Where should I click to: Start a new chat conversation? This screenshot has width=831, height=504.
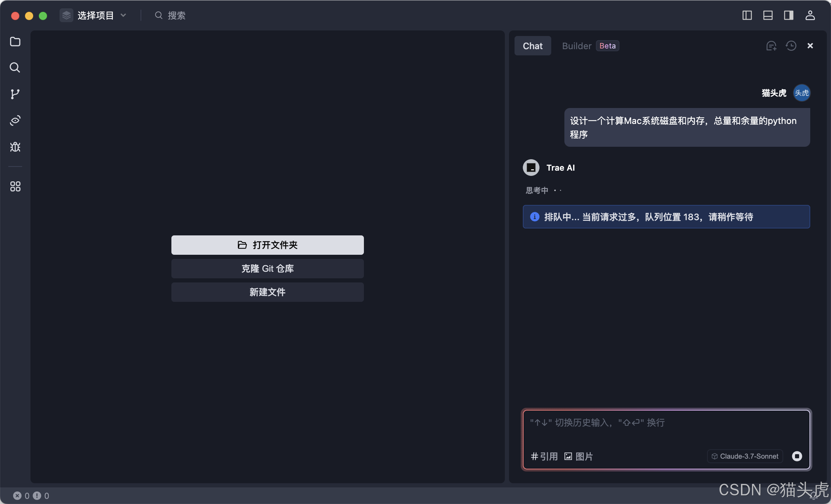coord(771,46)
